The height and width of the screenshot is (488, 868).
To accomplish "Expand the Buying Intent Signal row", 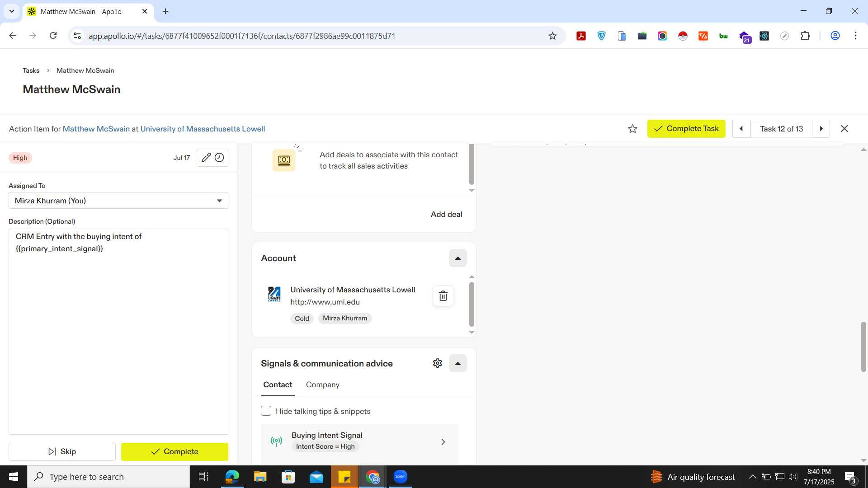I will [443, 442].
